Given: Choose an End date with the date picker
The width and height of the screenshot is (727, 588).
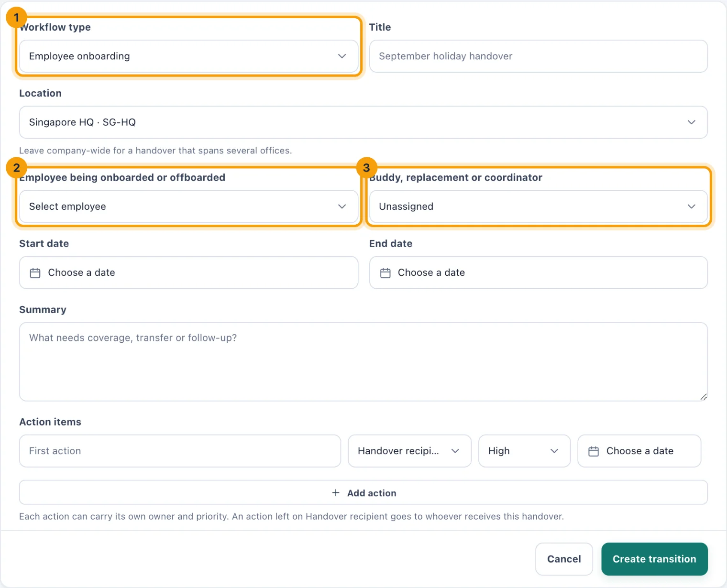Looking at the screenshot, I should [538, 272].
